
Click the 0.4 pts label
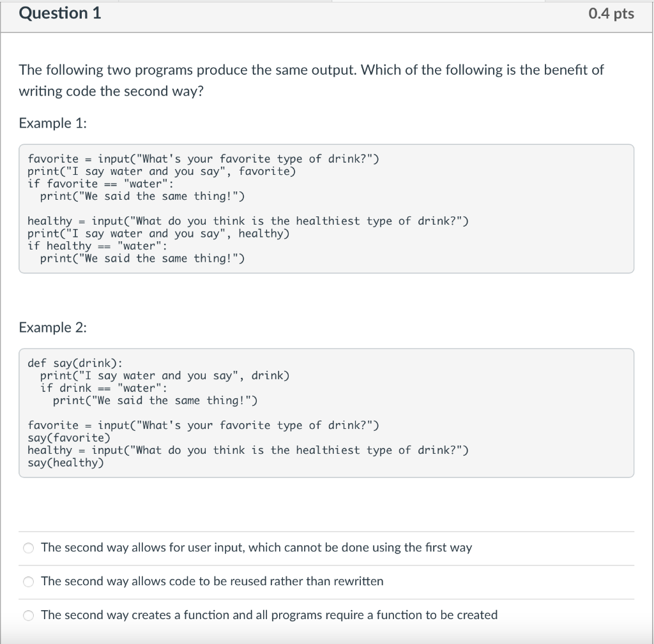[612, 13]
